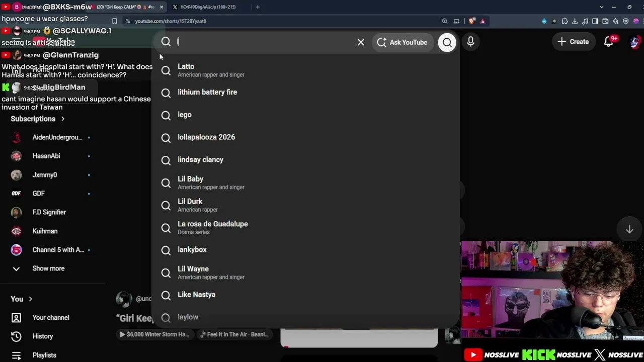Open the Brave VPN shield icon
Viewport: 644px width, 362px height.
coord(626,21)
